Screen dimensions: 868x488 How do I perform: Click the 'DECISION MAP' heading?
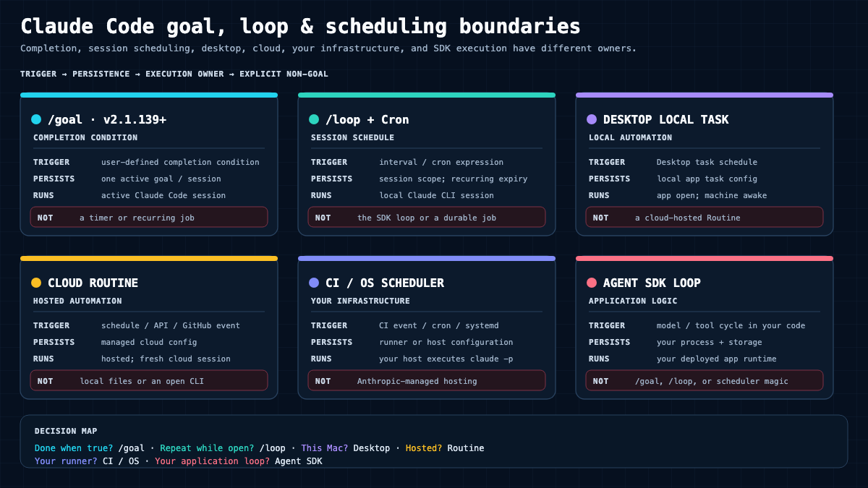click(x=66, y=431)
